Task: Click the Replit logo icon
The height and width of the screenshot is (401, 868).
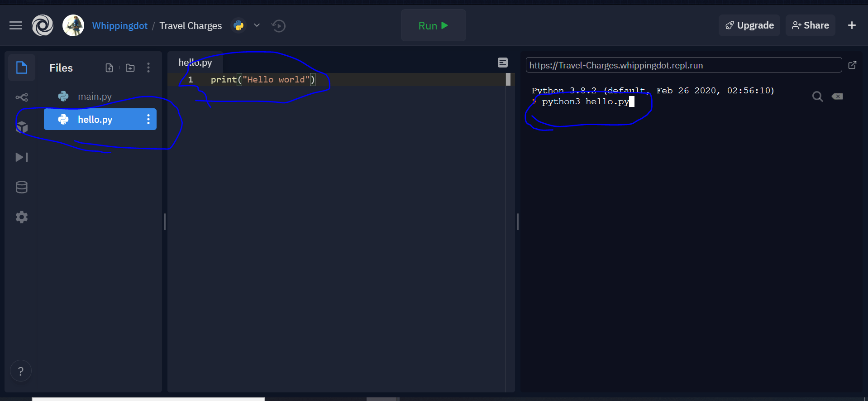Action: pyautogui.click(x=43, y=25)
